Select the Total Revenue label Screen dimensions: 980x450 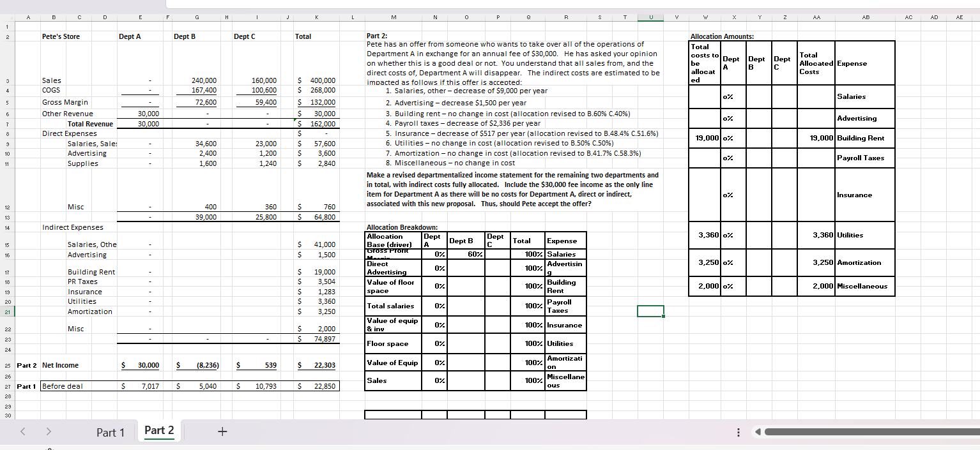(x=90, y=124)
